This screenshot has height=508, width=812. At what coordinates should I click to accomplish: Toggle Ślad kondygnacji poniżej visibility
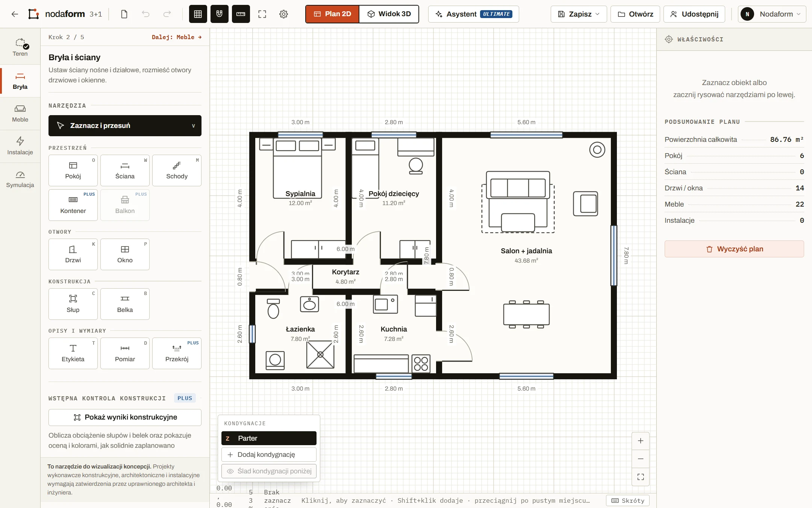[269, 471]
